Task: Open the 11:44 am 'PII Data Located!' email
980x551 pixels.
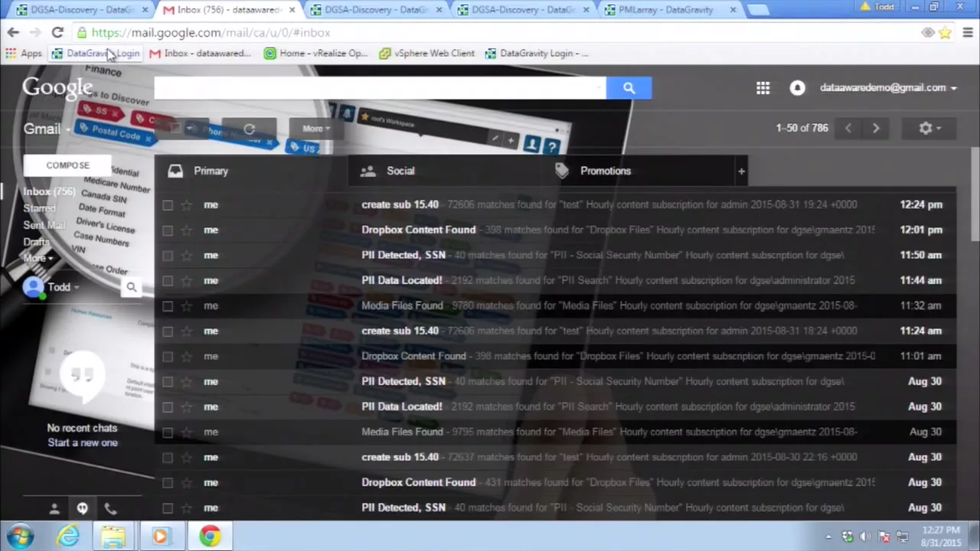Action: (x=555, y=281)
